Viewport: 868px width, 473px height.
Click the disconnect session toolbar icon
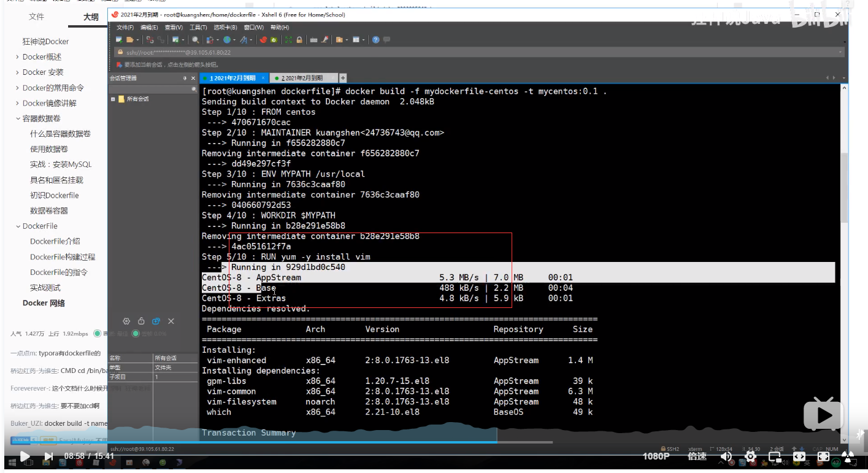pyautogui.click(x=150, y=40)
